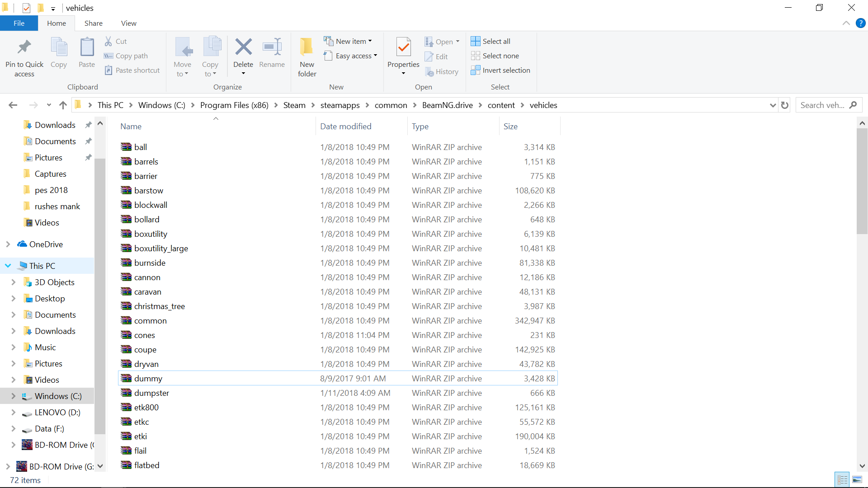Sort by the Name column header
The height and width of the screenshot is (488, 868).
pyautogui.click(x=216, y=126)
